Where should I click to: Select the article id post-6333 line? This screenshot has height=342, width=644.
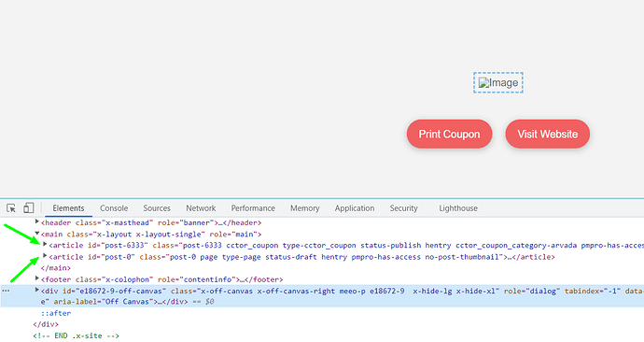[x=346, y=246]
